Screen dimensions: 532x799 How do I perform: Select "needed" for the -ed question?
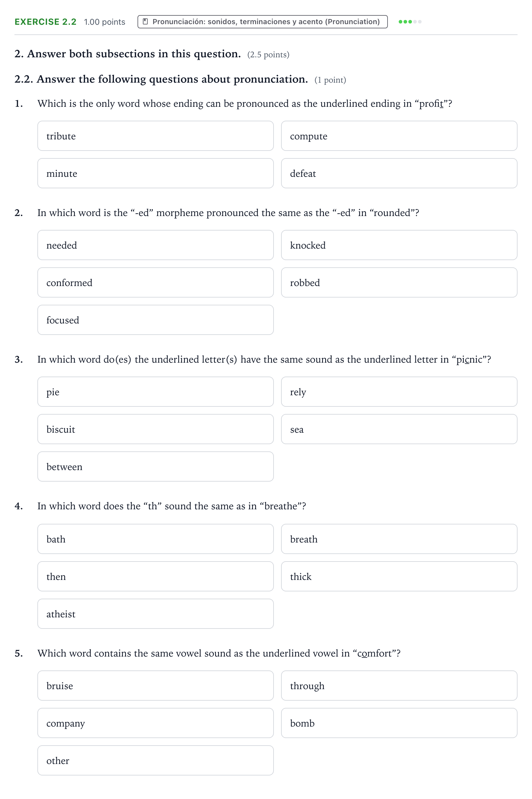click(x=155, y=245)
